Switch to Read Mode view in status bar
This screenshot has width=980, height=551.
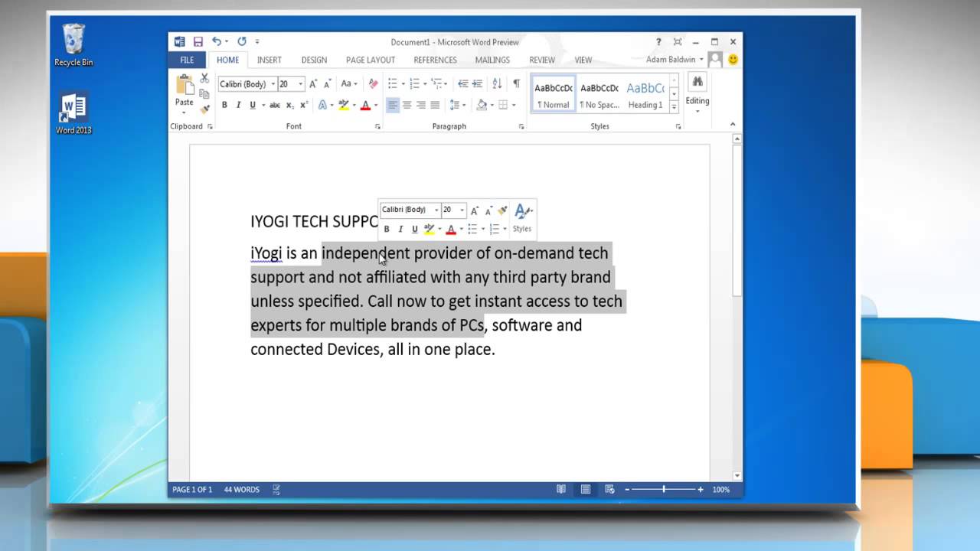[561, 489]
